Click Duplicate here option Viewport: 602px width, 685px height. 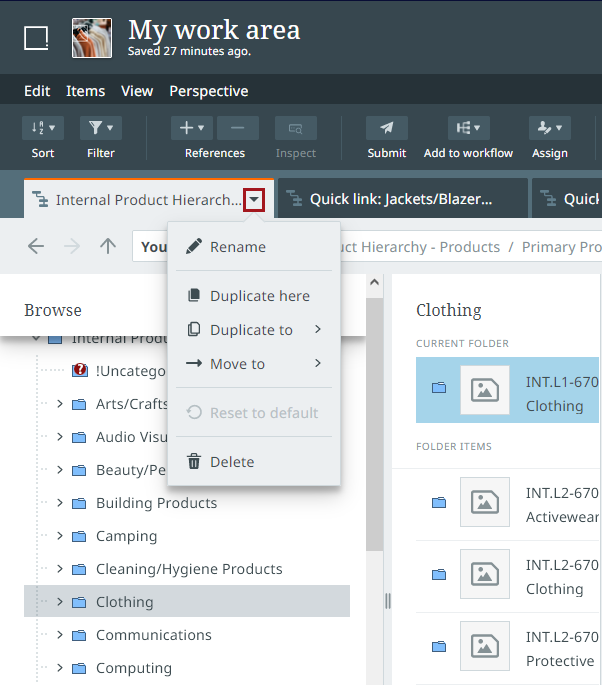[259, 296]
